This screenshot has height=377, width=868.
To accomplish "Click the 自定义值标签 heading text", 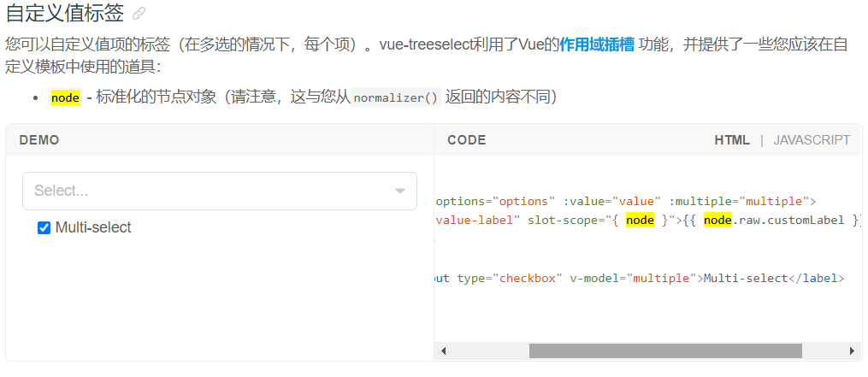I will click(x=64, y=14).
